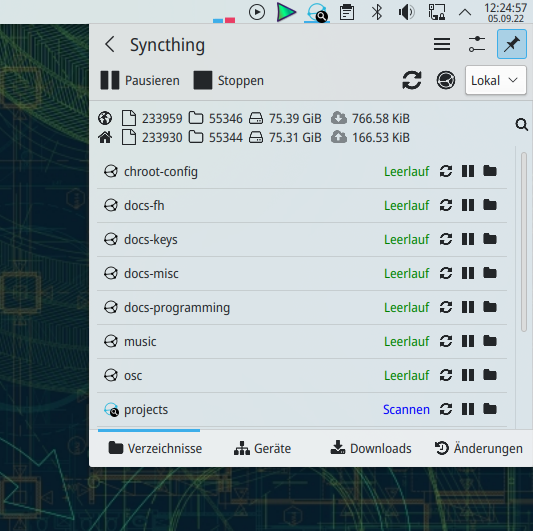
Task: Pause the docs-misc folder
Action: click(x=468, y=273)
